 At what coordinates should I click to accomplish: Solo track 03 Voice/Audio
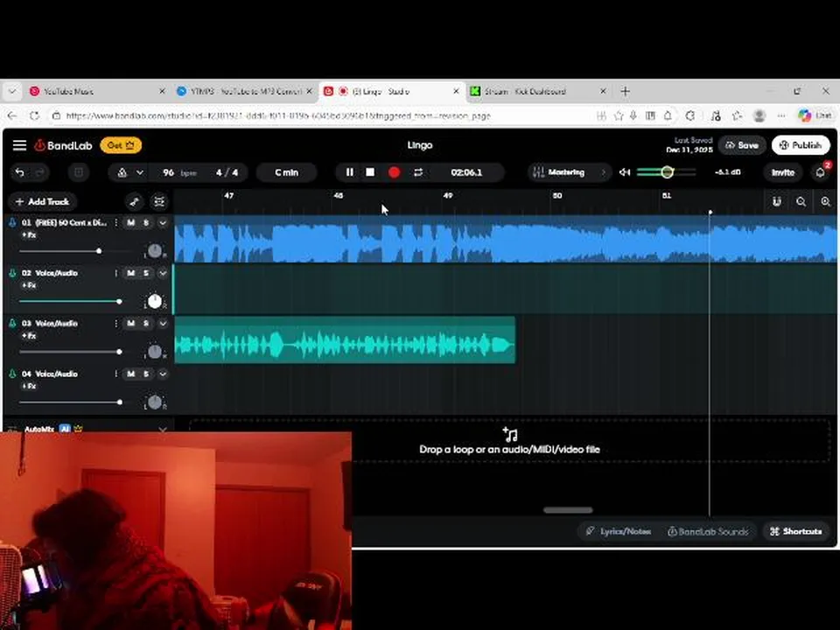tap(146, 324)
